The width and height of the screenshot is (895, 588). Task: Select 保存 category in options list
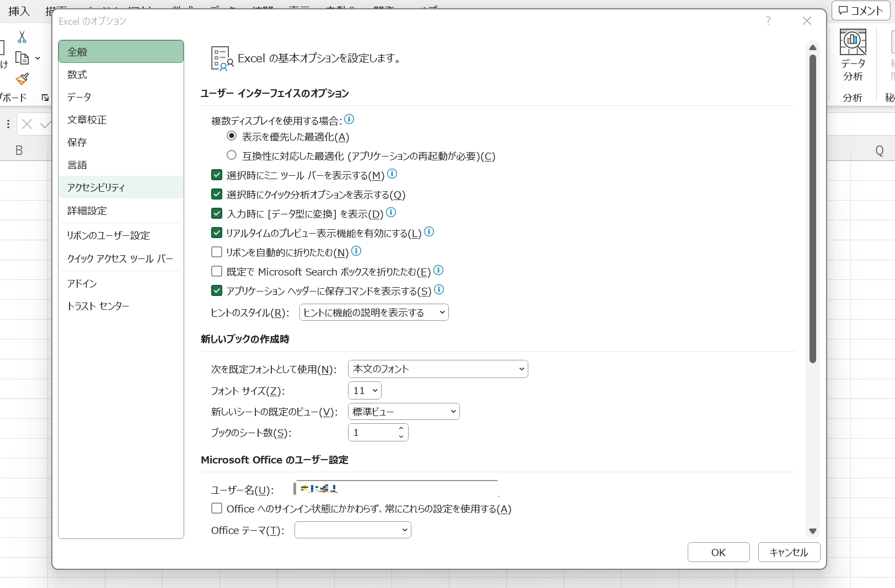coord(121,142)
